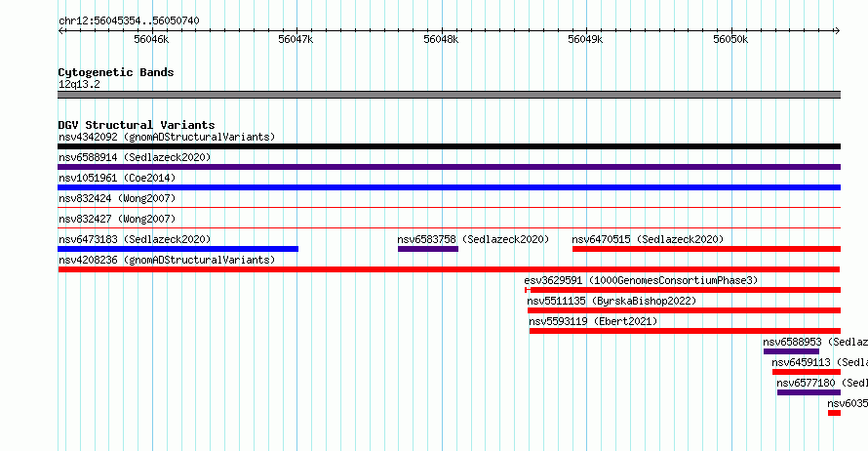868x451 pixels.
Task: Click the 56046k ruler tick label
Action: [151, 39]
